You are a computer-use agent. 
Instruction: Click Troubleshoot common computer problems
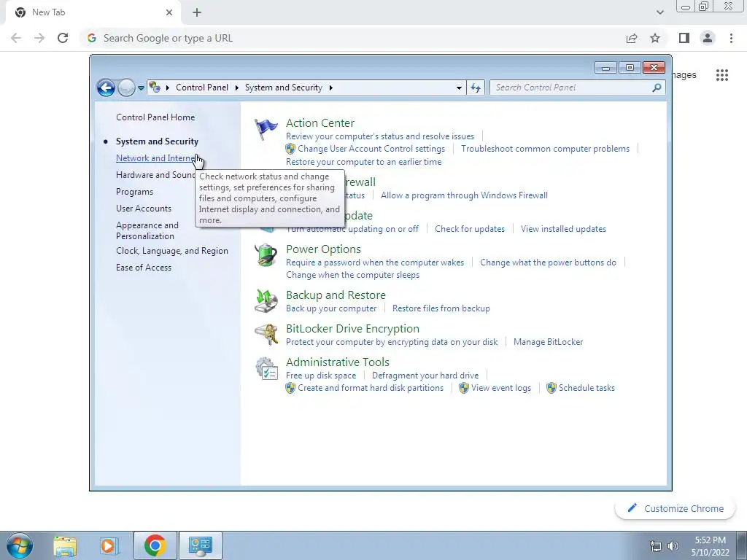coord(545,149)
